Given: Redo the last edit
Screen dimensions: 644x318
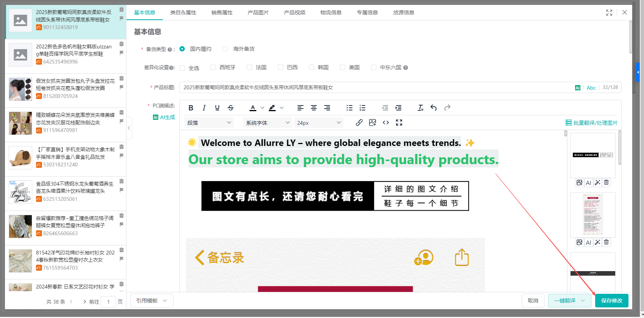Looking at the screenshot, I should click(x=447, y=108).
